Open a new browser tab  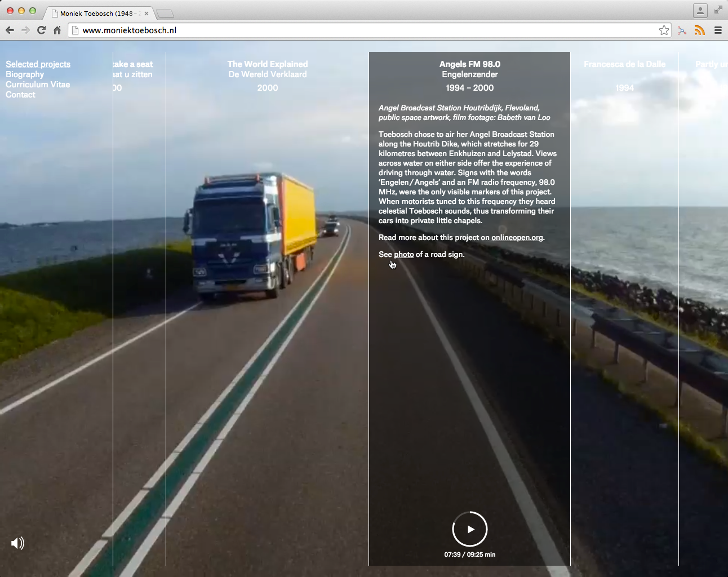tap(165, 14)
